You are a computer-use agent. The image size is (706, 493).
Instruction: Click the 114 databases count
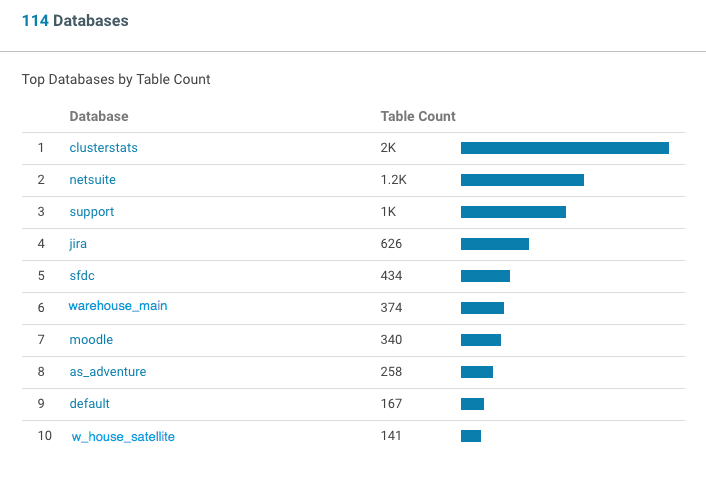(x=35, y=20)
